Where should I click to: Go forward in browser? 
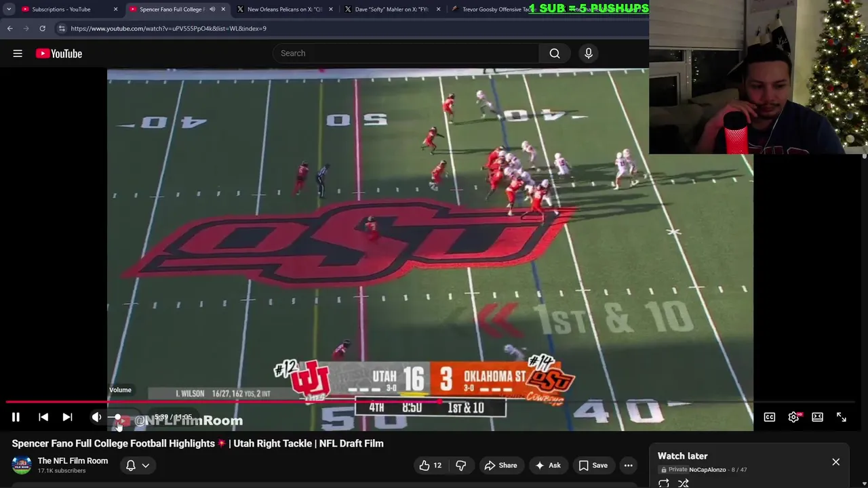(x=26, y=28)
